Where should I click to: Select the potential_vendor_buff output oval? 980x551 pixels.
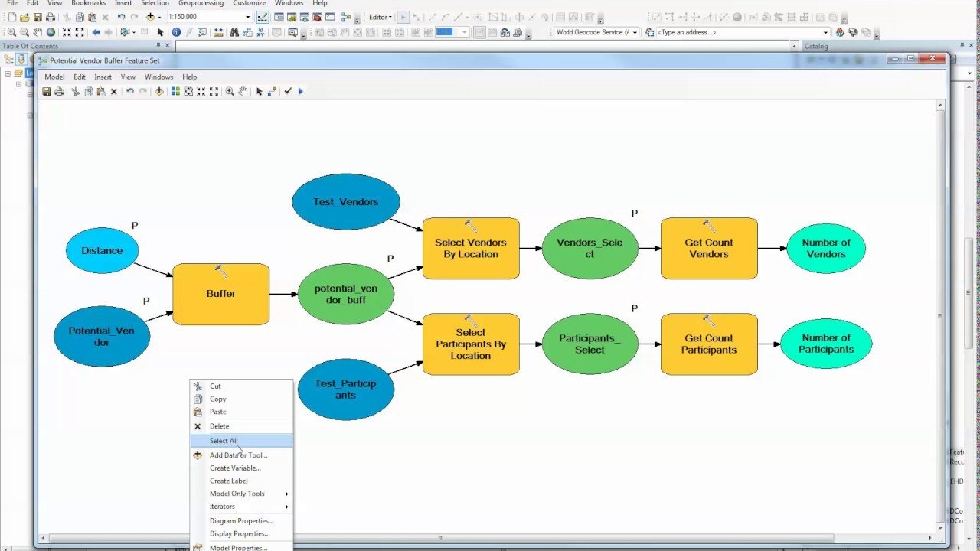coord(345,294)
